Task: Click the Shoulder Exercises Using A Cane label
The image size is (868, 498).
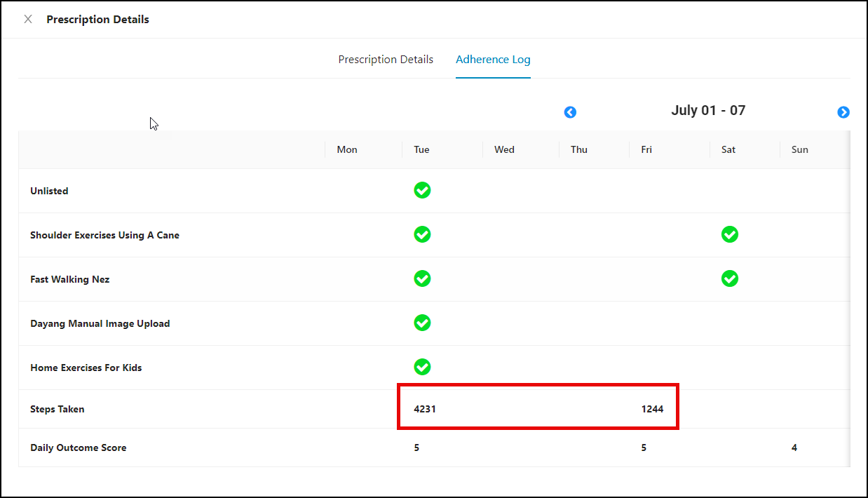Action: click(104, 235)
